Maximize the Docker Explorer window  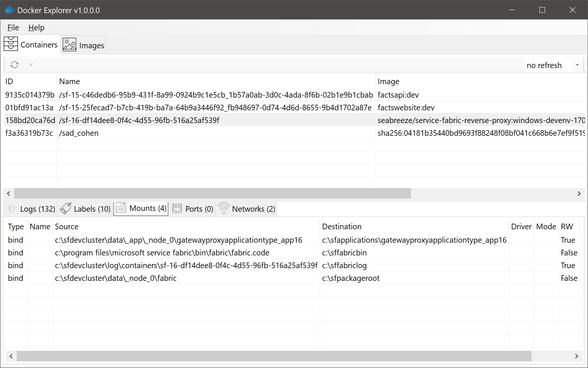click(x=542, y=10)
